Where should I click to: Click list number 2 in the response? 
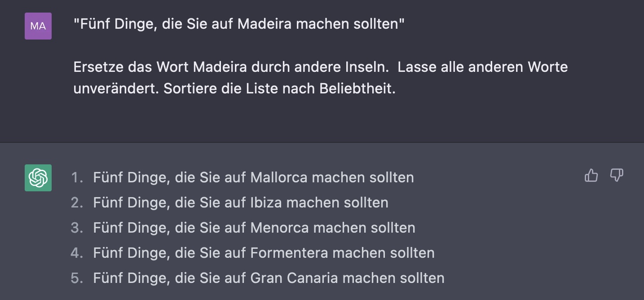click(77, 203)
